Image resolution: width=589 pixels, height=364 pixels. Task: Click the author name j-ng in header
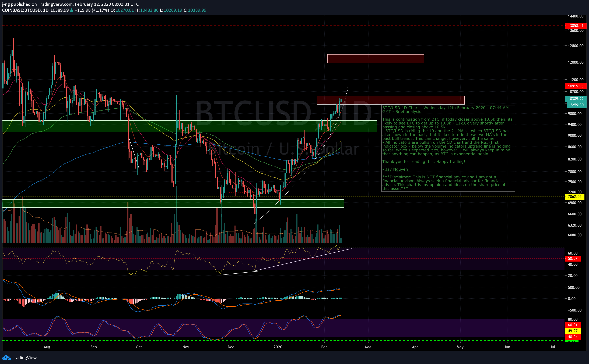pyautogui.click(x=6, y=4)
